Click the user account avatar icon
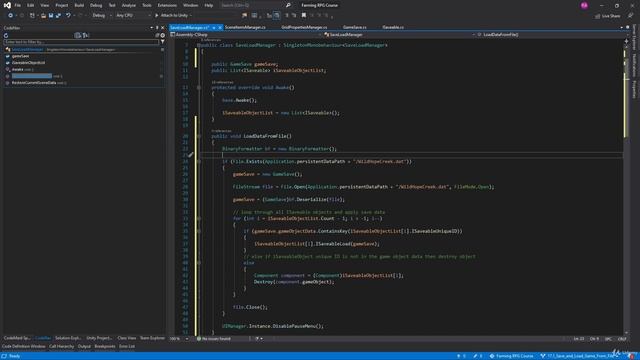This screenshot has height=360, width=640. 584,5
